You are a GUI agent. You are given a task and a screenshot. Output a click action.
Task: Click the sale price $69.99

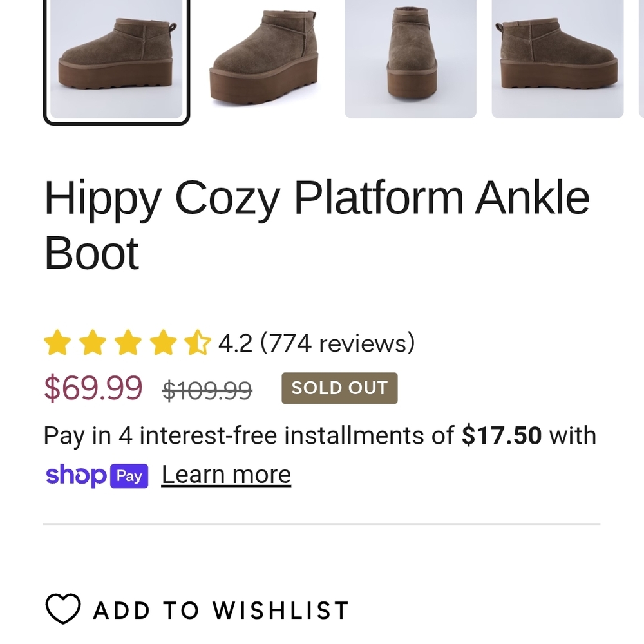tap(93, 389)
